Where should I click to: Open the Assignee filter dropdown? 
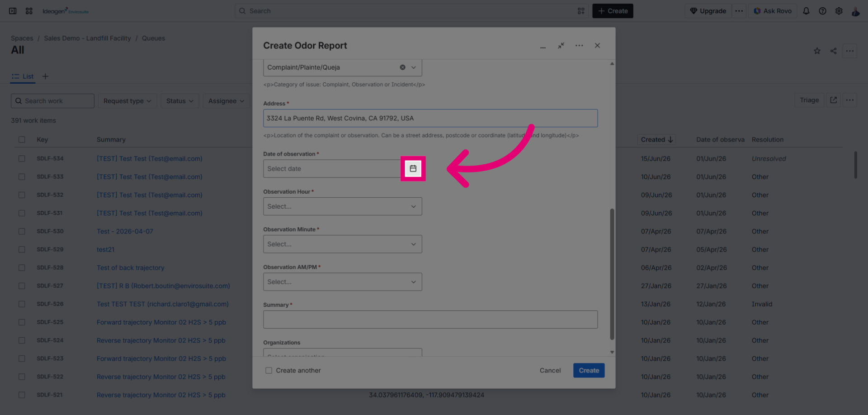tap(226, 101)
